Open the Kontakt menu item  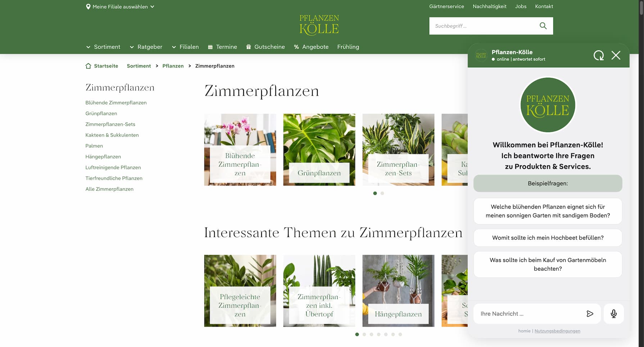(x=544, y=6)
